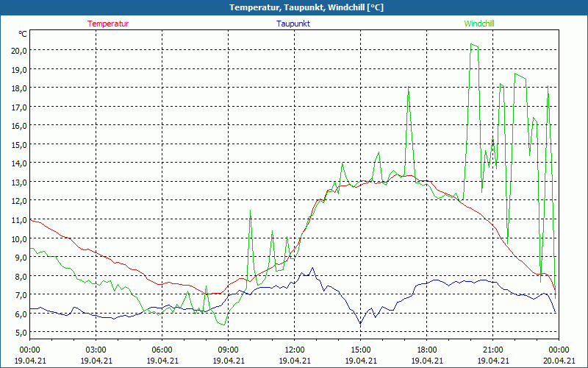Click the 15:00 time label on the x-axis
Viewport: 588px width, 368px height.
[360, 350]
